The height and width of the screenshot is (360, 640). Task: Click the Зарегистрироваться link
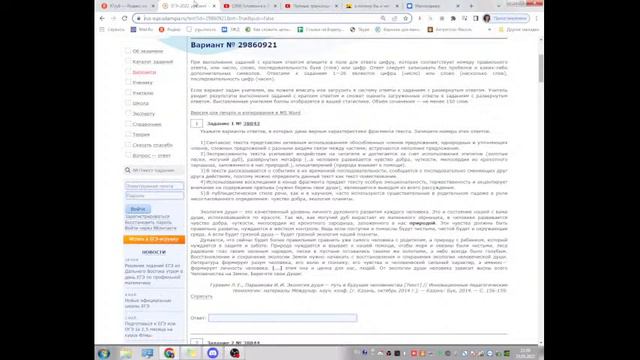coord(147,217)
